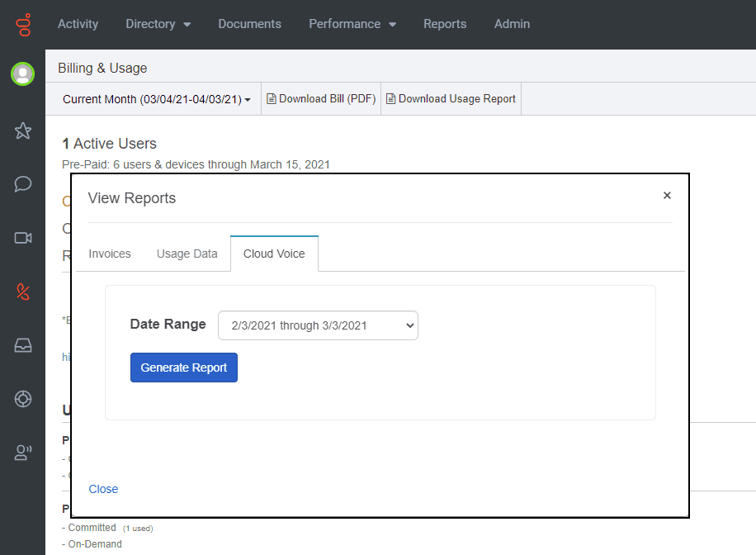Click the Generate Report button
The height and width of the screenshot is (555, 756).
coord(184,368)
